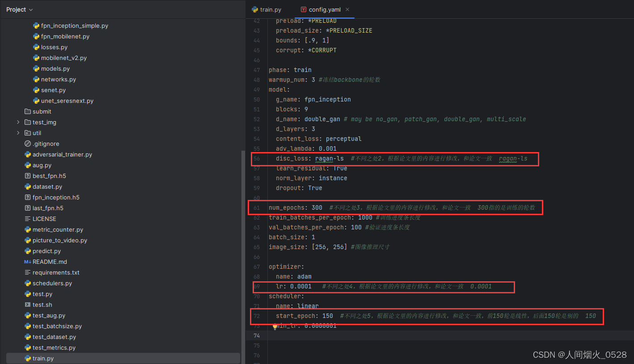Click 'norm_layer: instance' line
The image size is (634, 364).
pyautogui.click(x=312, y=178)
